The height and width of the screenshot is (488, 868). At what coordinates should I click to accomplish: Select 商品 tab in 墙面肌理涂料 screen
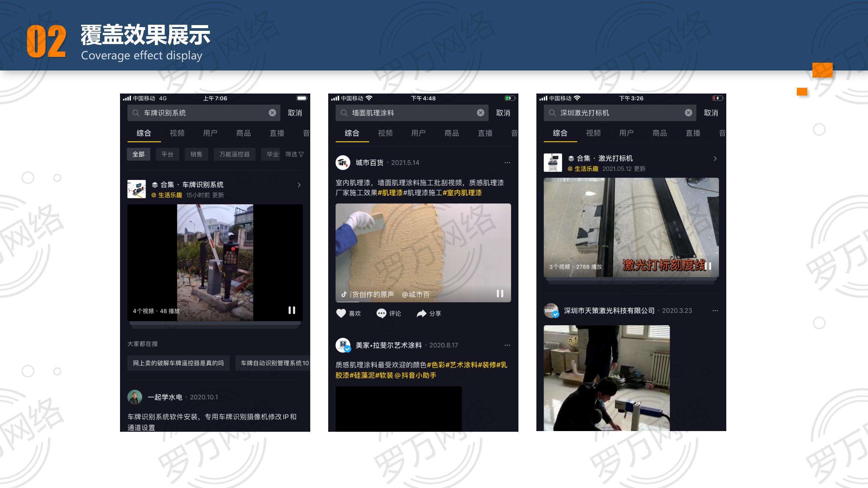coord(452,133)
